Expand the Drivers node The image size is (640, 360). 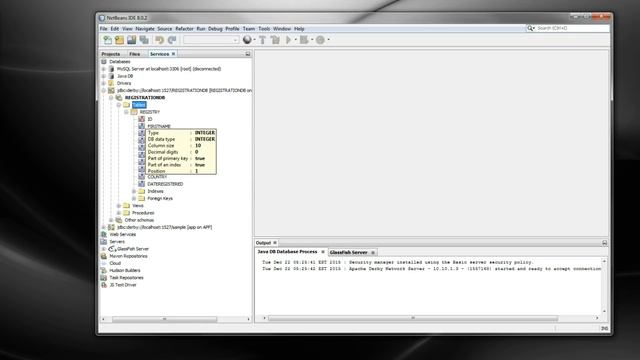[x=104, y=83]
